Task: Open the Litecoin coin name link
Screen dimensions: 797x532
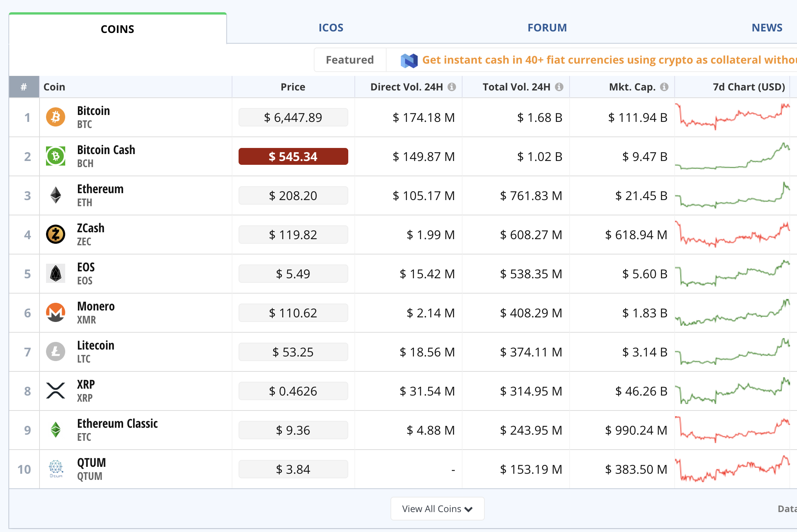Action: (96, 345)
